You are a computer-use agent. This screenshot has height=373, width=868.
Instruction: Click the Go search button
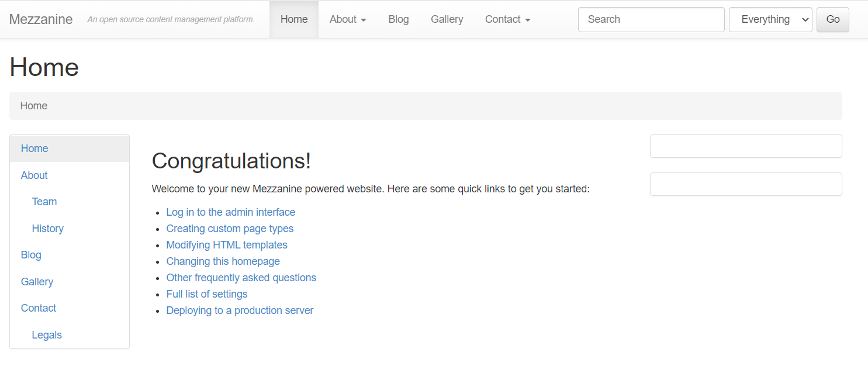[833, 19]
